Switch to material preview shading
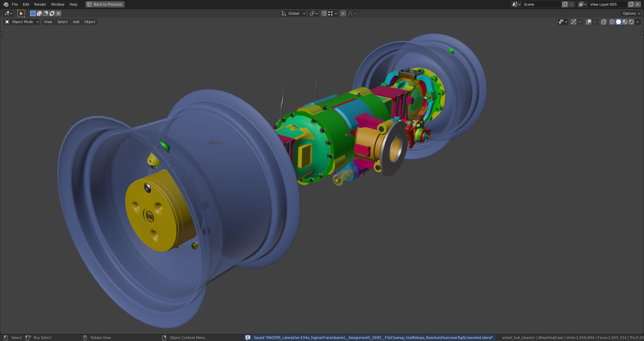The width and height of the screenshot is (644, 341). pos(625,22)
